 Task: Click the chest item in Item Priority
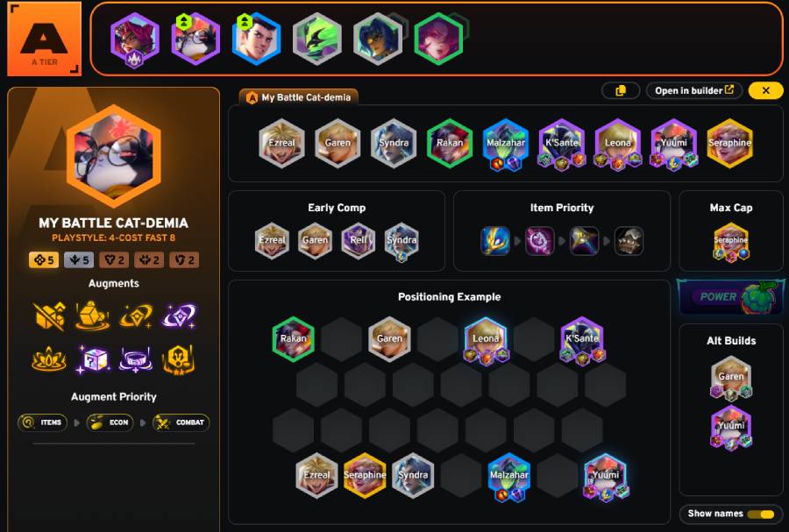(629, 241)
